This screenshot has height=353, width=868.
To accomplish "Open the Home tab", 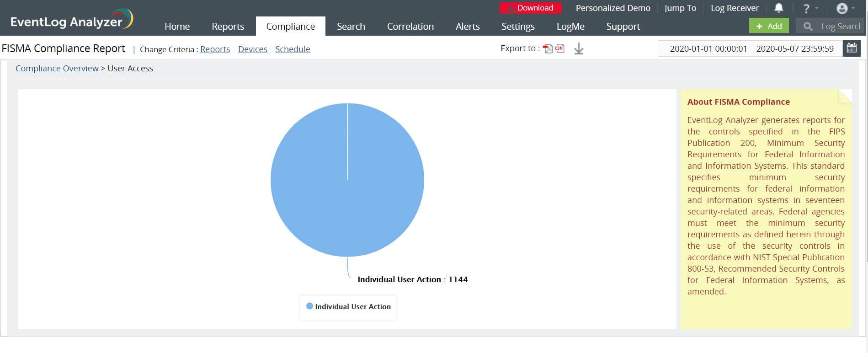I will point(177,27).
